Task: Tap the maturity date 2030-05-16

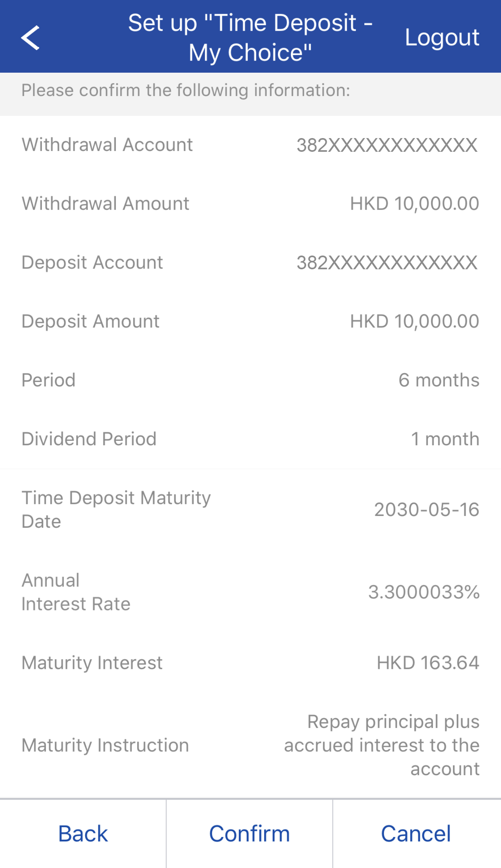Action: [x=426, y=509]
